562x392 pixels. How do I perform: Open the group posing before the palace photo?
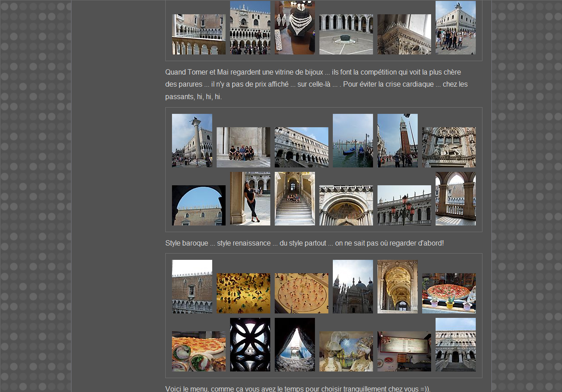455,28
